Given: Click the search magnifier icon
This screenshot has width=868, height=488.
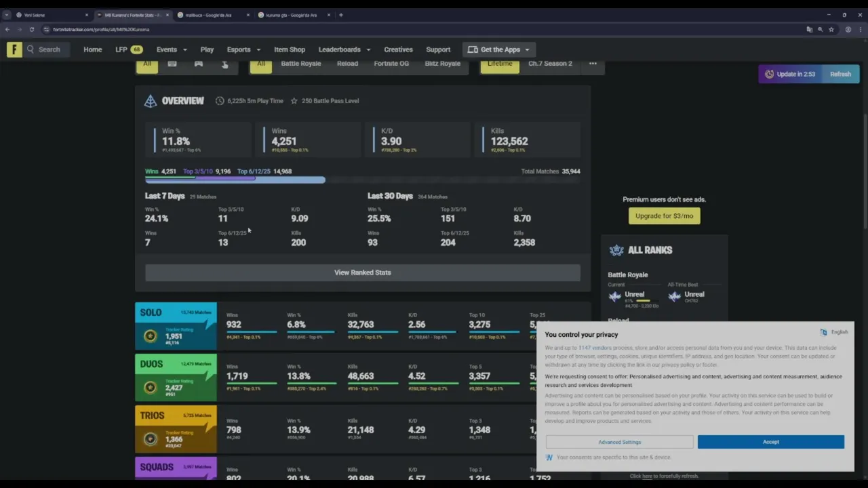Looking at the screenshot, I should [x=31, y=49].
